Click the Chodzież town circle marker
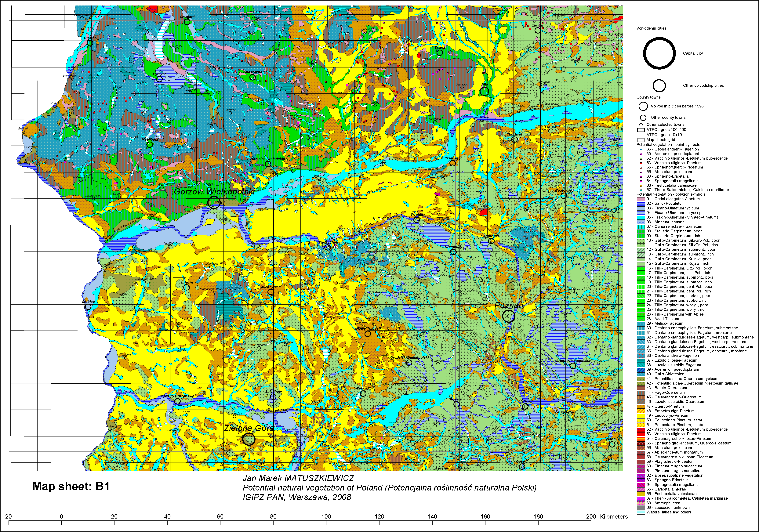The image size is (759, 532). (514, 139)
